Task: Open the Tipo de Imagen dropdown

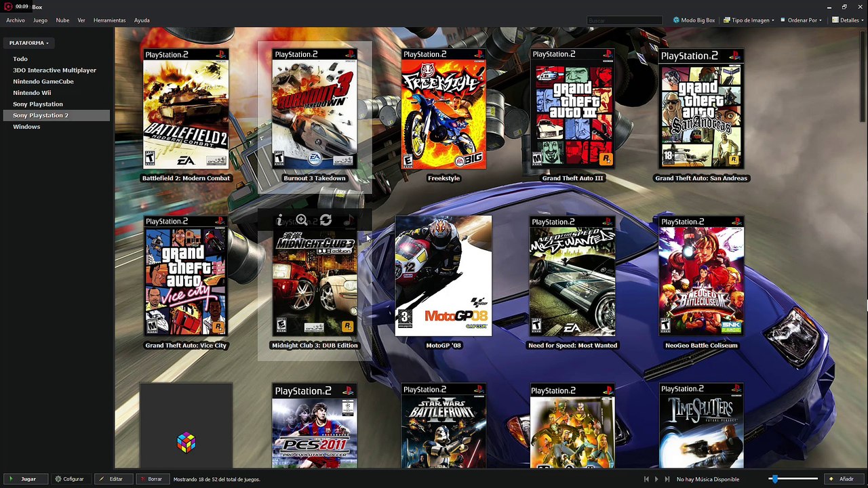Action: click(749, 20)
